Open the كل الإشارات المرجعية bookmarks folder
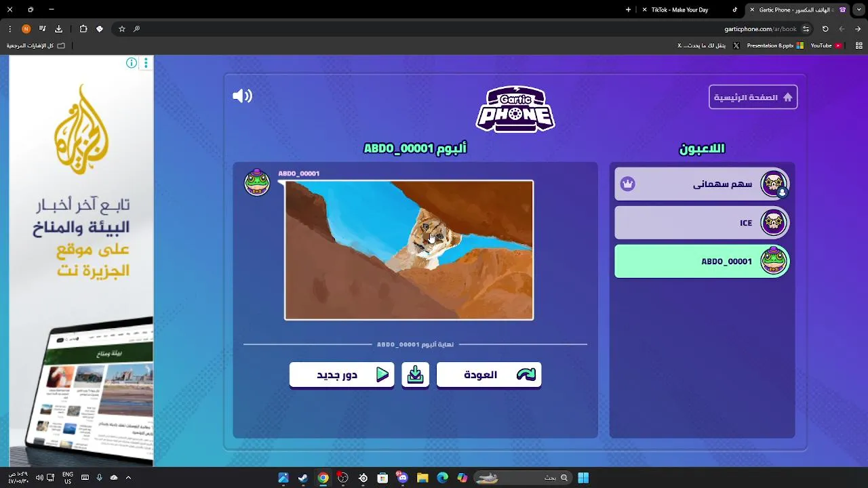868x488 pixels. pos(36,45)
